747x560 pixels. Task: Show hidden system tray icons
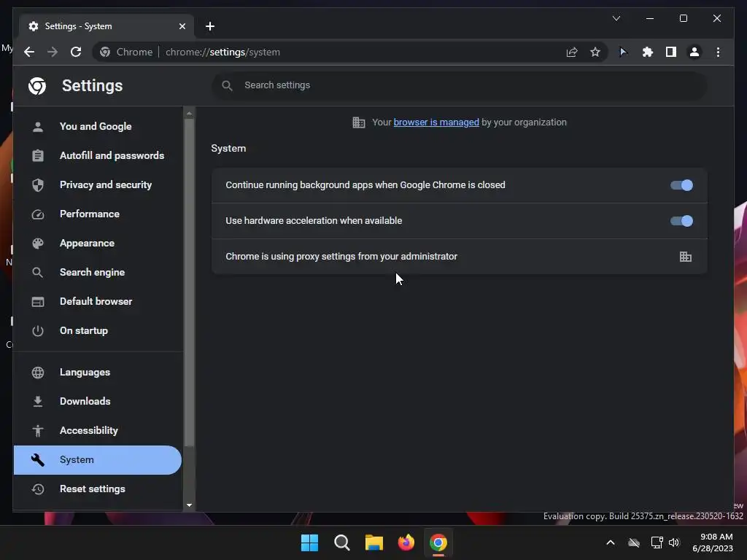(611, 542)
